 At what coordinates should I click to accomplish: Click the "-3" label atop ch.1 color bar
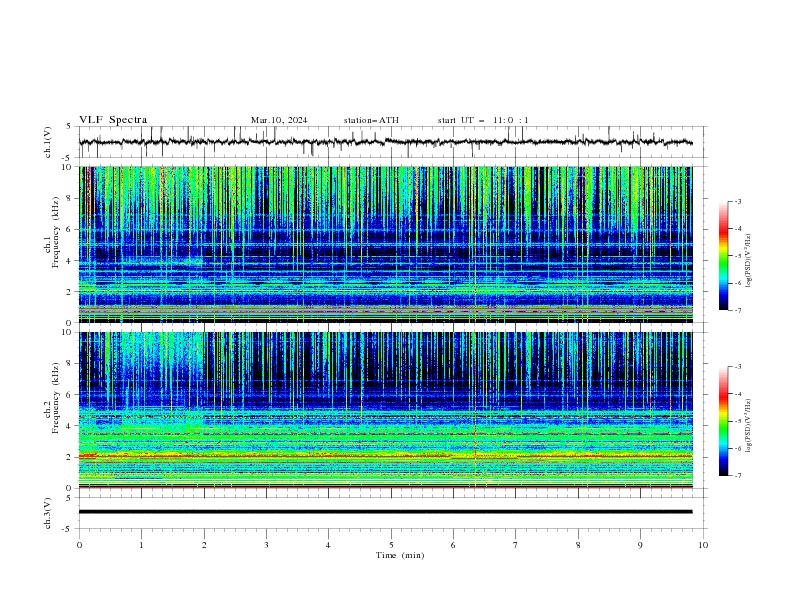pos(738,201)
